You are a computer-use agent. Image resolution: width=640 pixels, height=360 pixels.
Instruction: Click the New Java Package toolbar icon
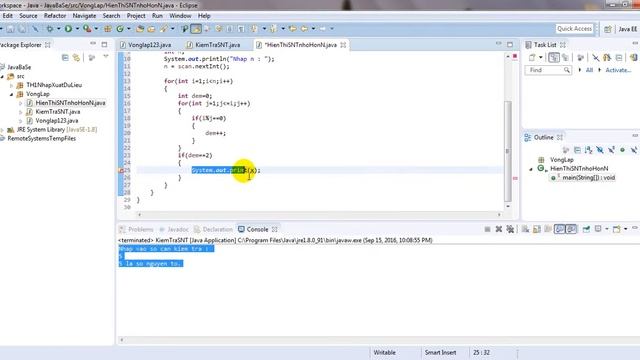(x=108, y=29)
